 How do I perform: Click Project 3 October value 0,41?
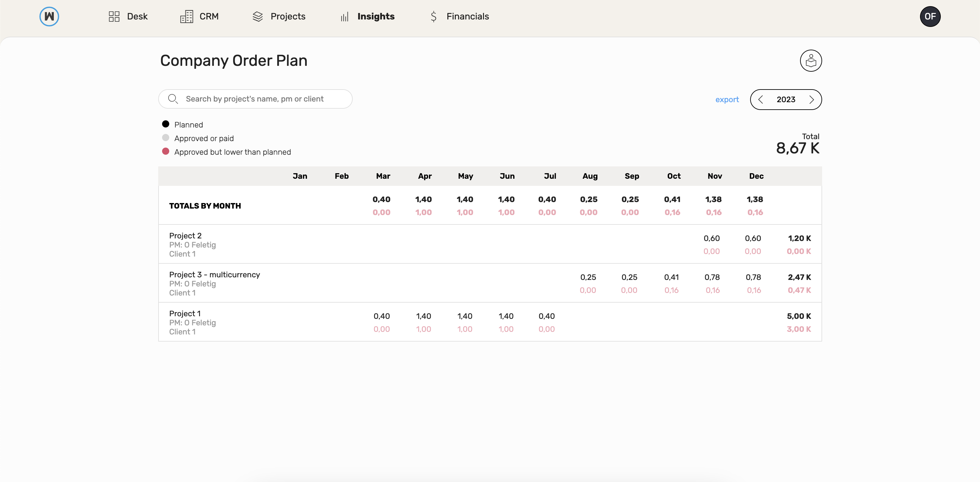click(672, 277)
